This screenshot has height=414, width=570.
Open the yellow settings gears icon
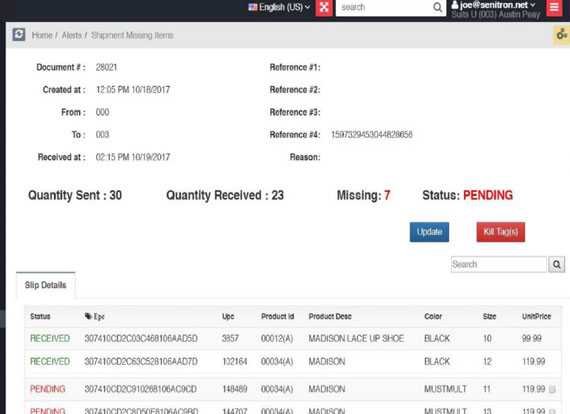(562, 35)
